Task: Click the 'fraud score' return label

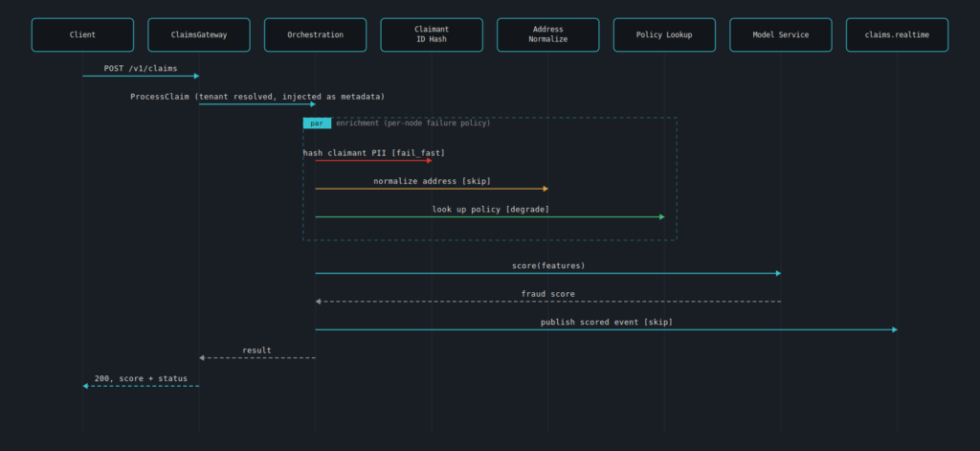Action: pos(548,293)
